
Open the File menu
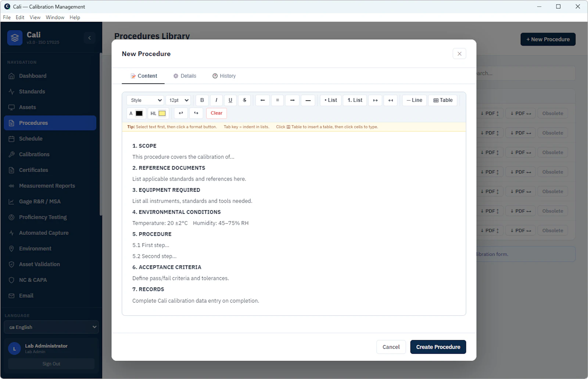7,17
